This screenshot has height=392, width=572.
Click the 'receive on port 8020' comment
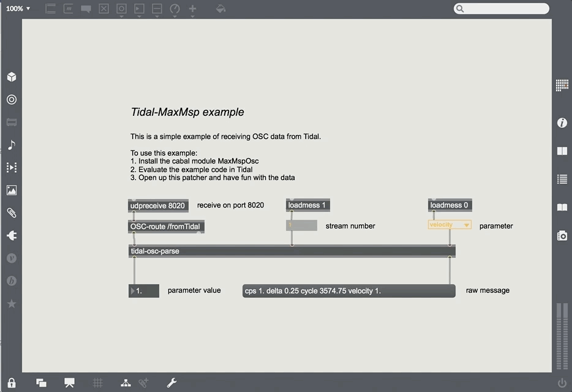(230, 205)
